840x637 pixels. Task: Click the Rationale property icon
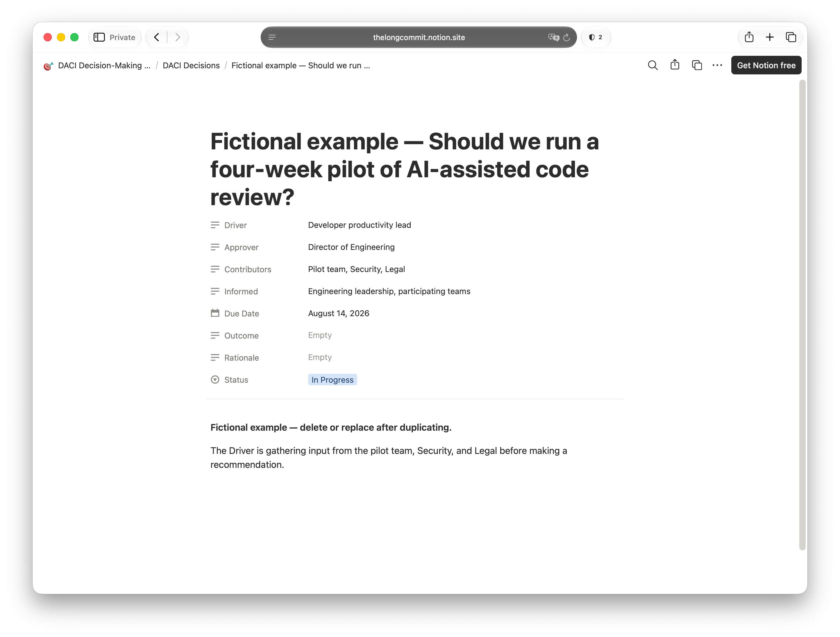(x=215, y=358)
